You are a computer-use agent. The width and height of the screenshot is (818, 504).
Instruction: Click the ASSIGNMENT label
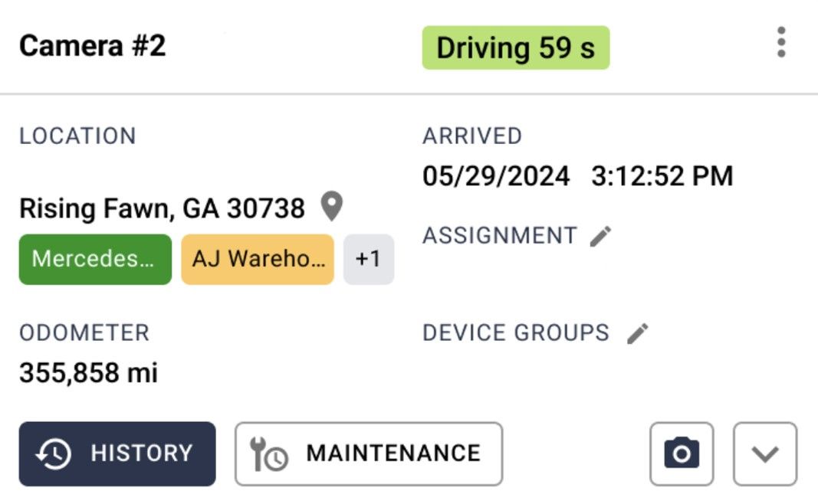499,235
